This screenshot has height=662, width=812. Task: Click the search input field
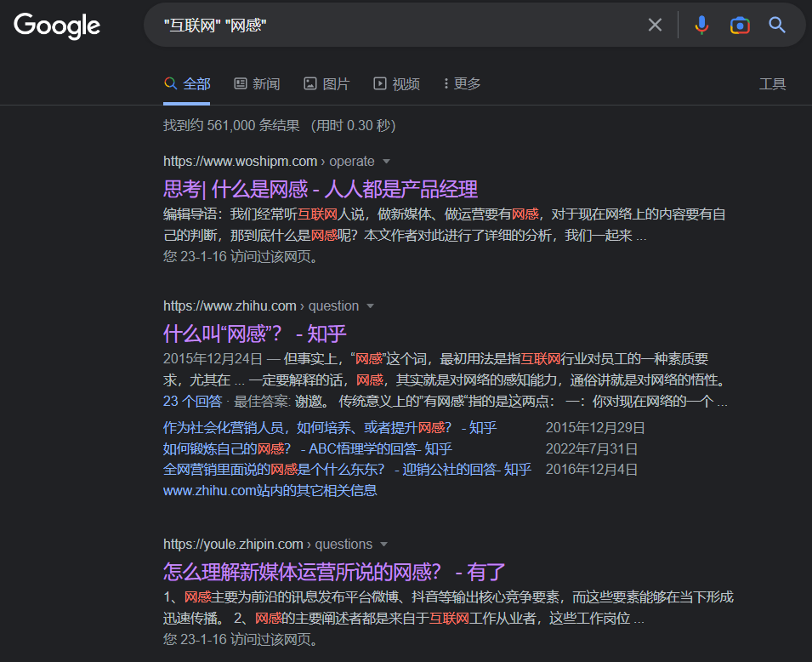[399, 25]
